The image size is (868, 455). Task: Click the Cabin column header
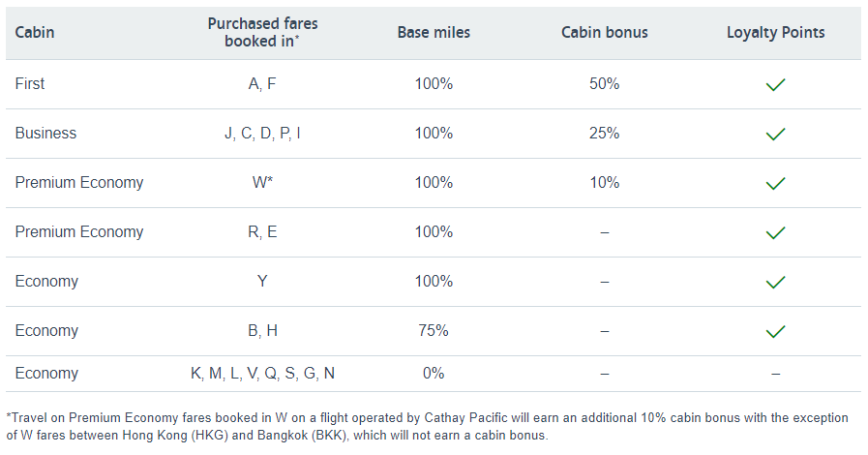(x=34, y=32)
